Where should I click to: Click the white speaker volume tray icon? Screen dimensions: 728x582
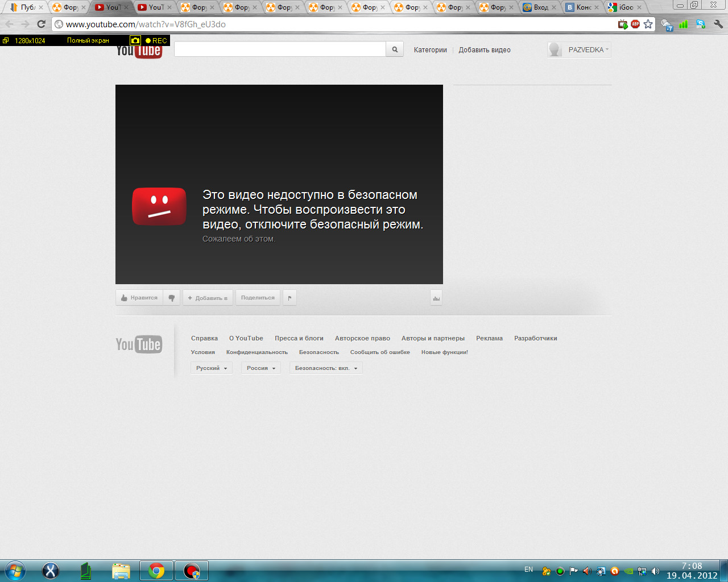click(656, 571)
